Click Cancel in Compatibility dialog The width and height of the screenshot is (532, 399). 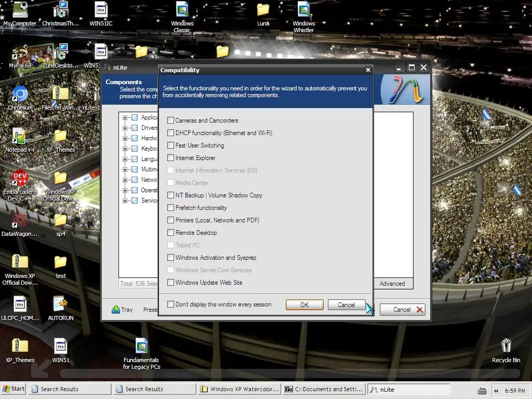point(347,304)
